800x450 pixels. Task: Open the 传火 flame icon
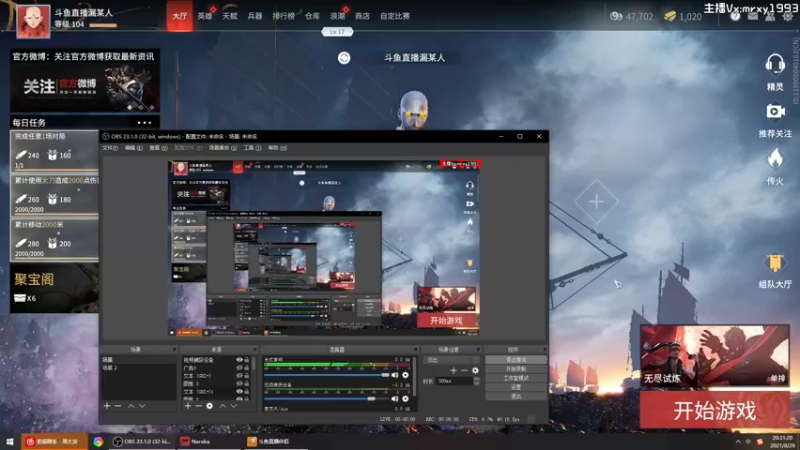pos(775,159)
